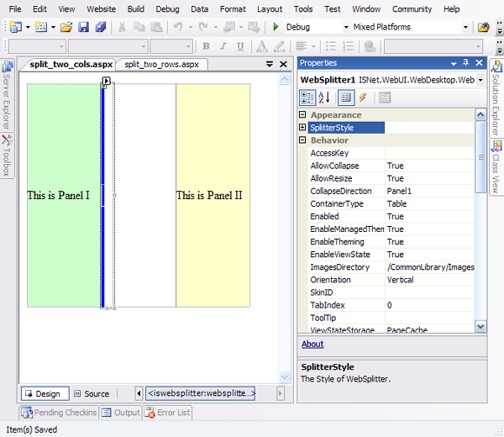This screenshot has height=437, width=504.
Task: Show events with the lightning bolt icon
Action: (363, 97)
